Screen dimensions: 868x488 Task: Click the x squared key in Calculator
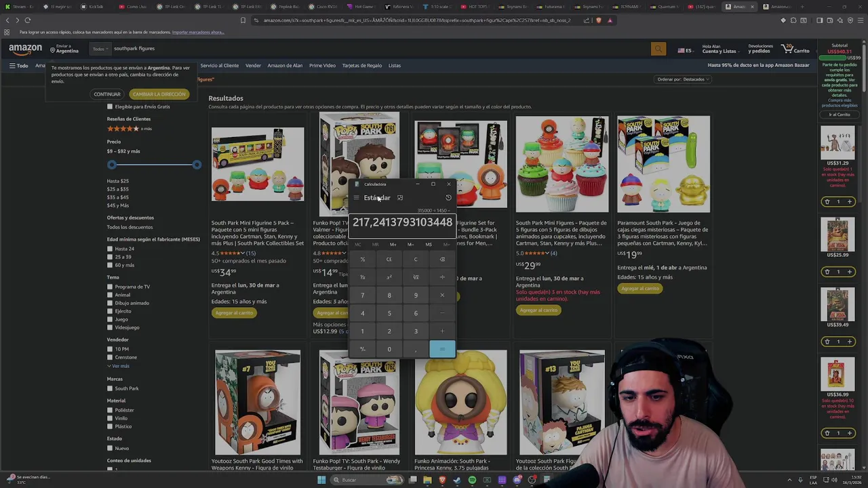(389, 277)
